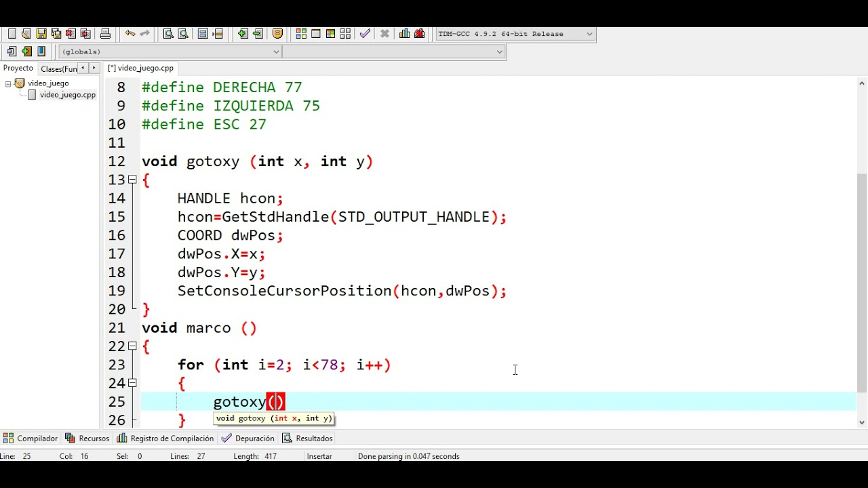Click the gotoxy signature tooltip
868x488 pixels.
(274, 418)
